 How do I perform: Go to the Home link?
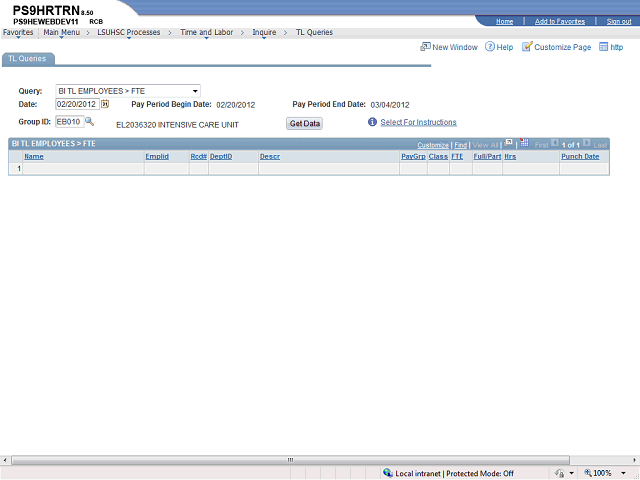(x=504, y=21)
